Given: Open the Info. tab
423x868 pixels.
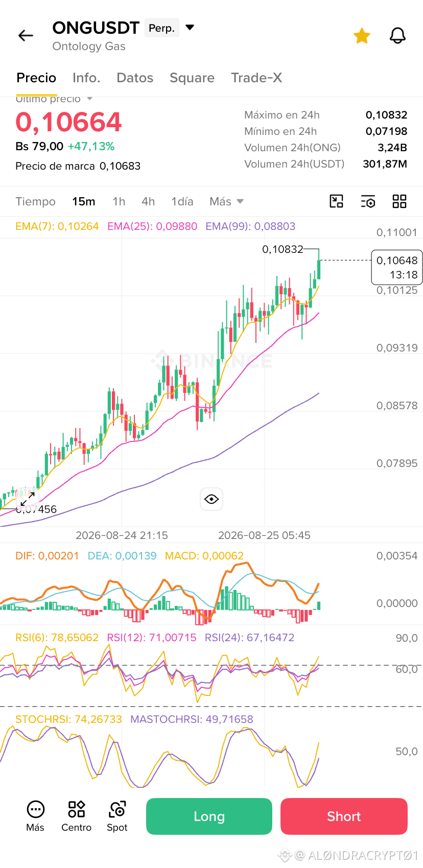Looking at the screenshot, I should click(x=86, y=78).
